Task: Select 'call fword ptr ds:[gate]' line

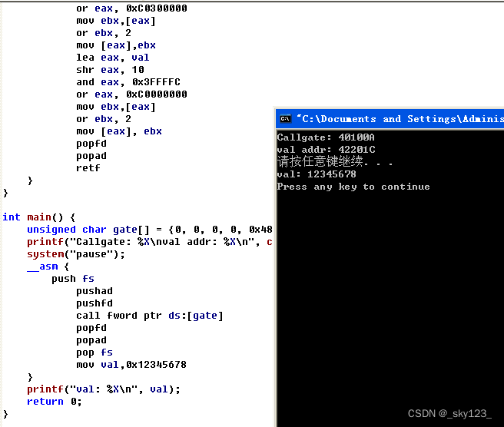Action: 150,316
